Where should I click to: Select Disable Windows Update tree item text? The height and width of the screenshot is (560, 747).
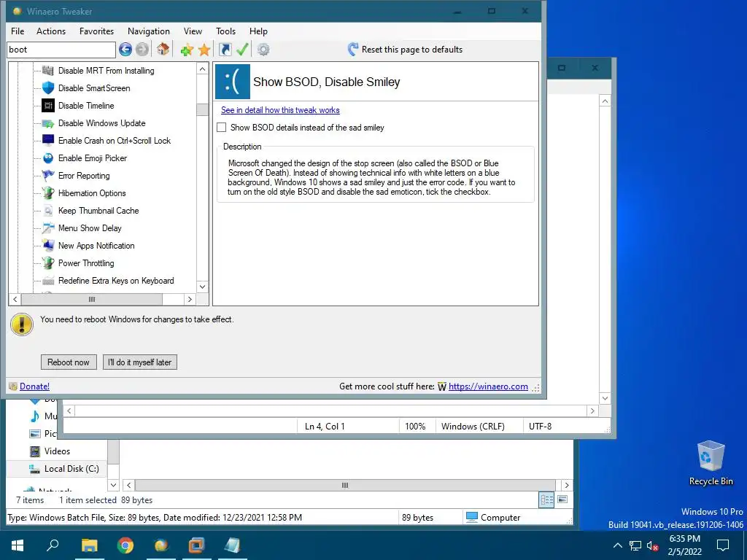click(x=102, y=123)
